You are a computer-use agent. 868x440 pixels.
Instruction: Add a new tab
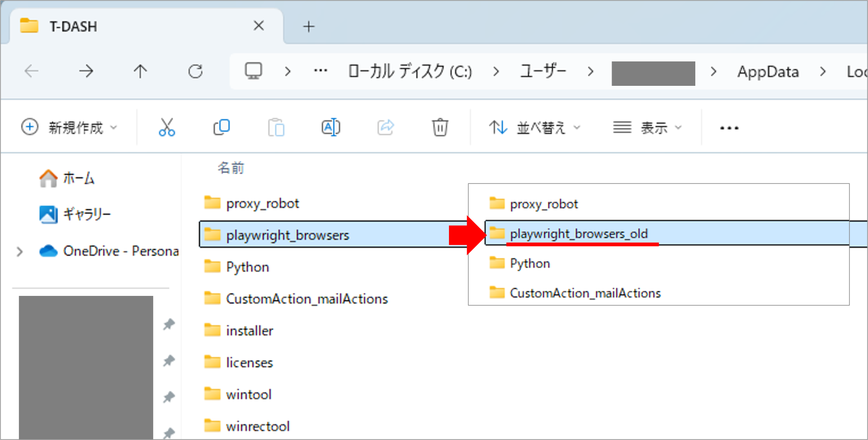309,27
